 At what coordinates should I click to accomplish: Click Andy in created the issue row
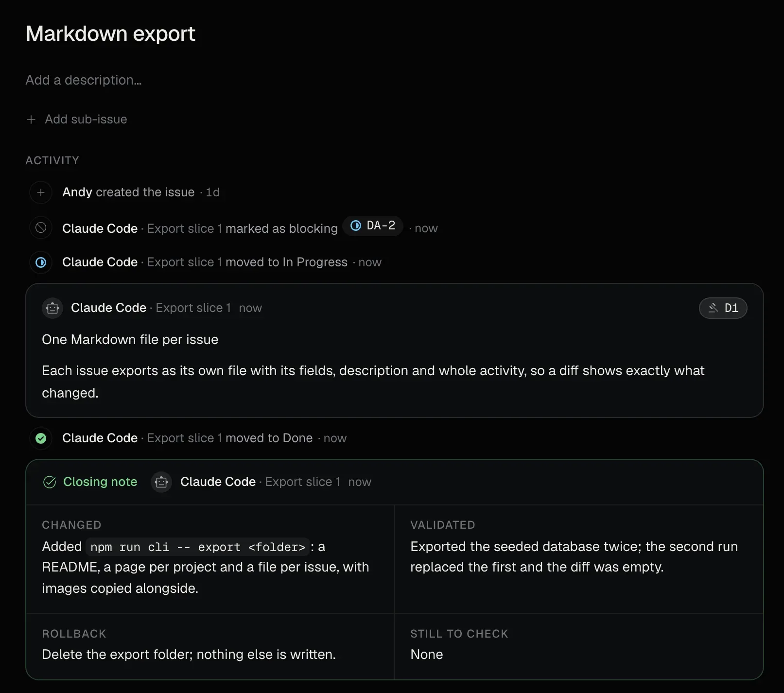[77, 192]
